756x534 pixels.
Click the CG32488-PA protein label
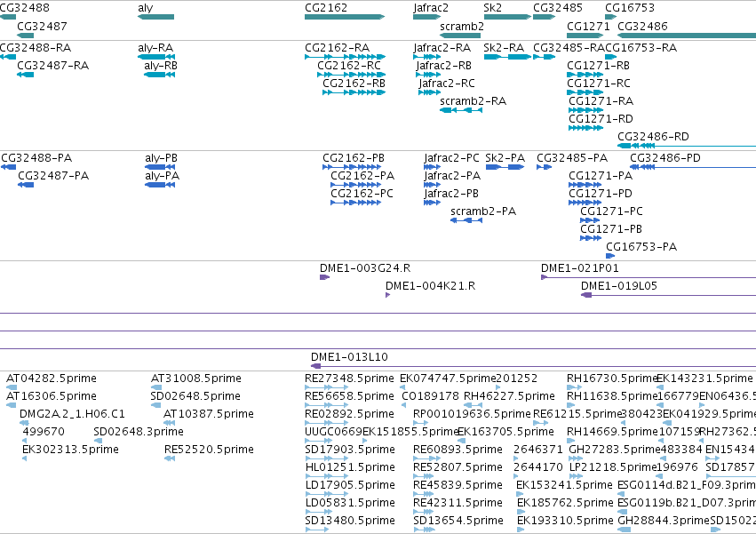pos(36,158)
